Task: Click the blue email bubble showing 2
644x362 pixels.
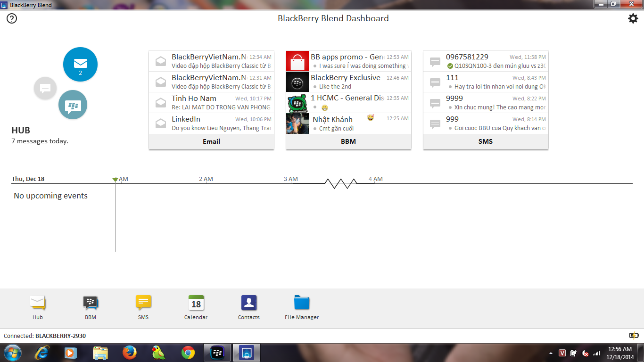Action: [80, 65]
